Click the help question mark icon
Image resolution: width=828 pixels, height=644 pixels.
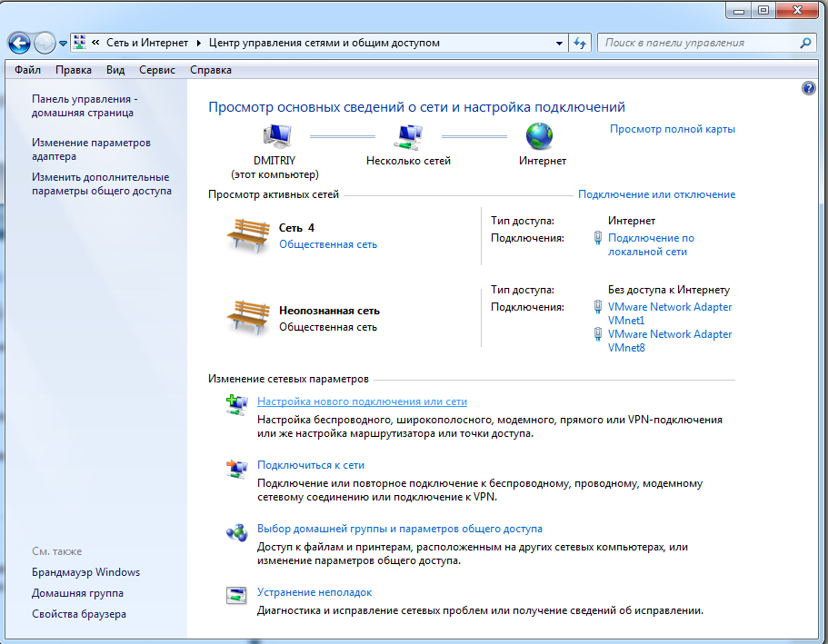(809, 88)
